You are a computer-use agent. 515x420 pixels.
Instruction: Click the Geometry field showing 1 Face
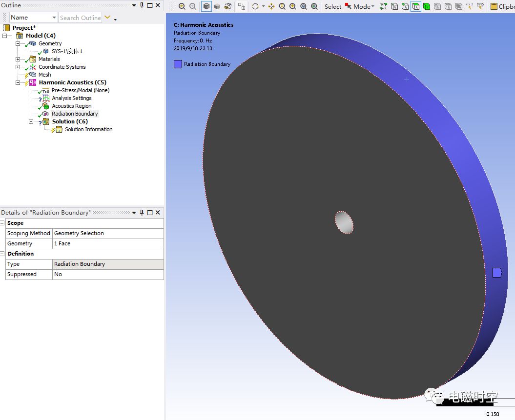click(108, 243)
